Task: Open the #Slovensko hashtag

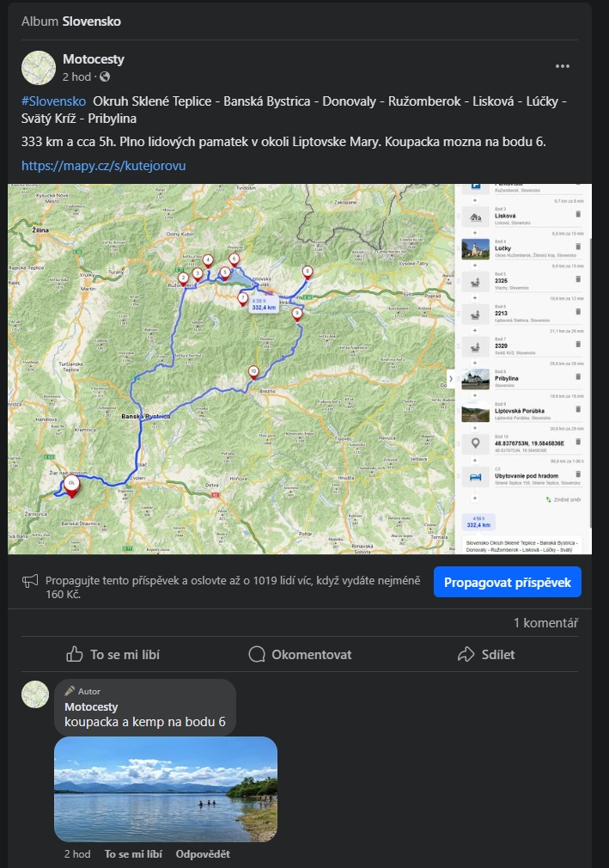Action: pos(53,101)
